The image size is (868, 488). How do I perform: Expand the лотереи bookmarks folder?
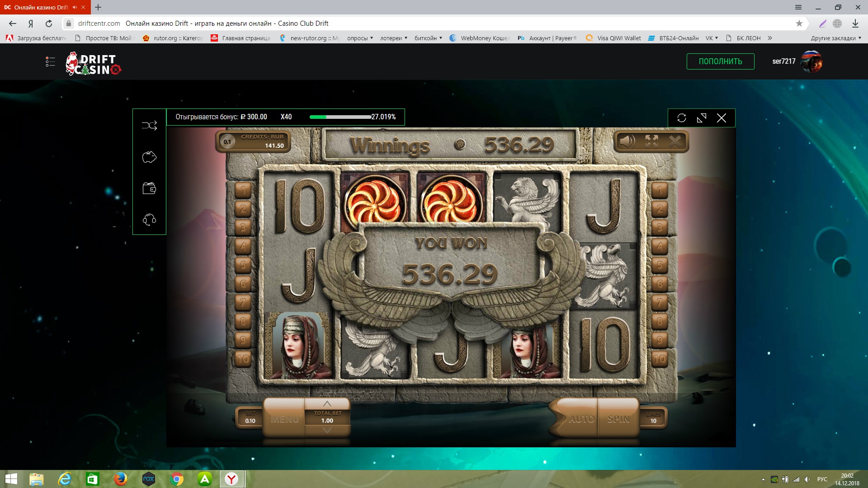(x=393, y=38)
